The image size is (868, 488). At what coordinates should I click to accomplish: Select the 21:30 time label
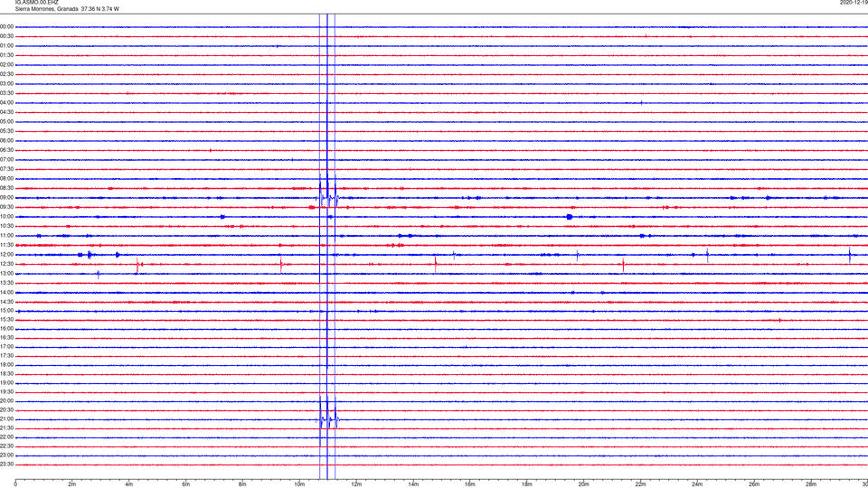6,428
